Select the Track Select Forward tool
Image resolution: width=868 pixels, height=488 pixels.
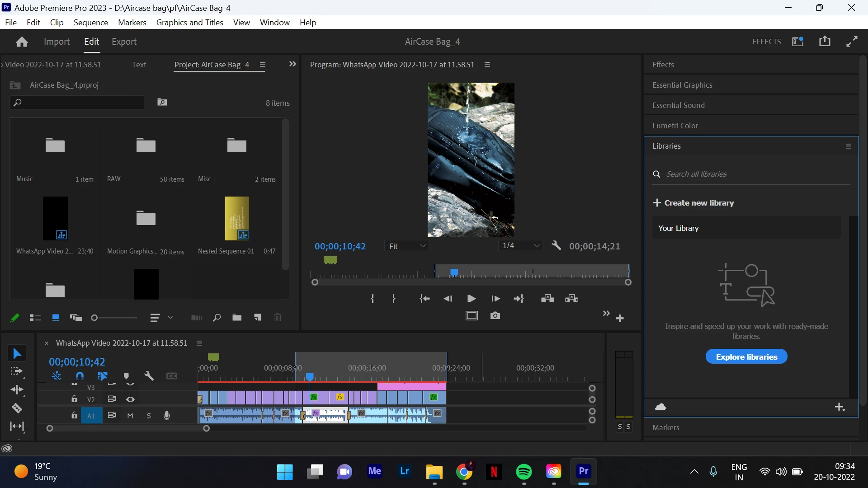17,371
